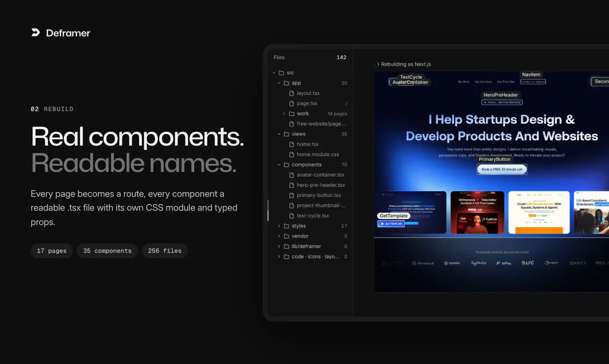This screenshot has width=609, height=364.
Task: Click the file icon beside text-cycle.tsx
Action: [292, 216]
